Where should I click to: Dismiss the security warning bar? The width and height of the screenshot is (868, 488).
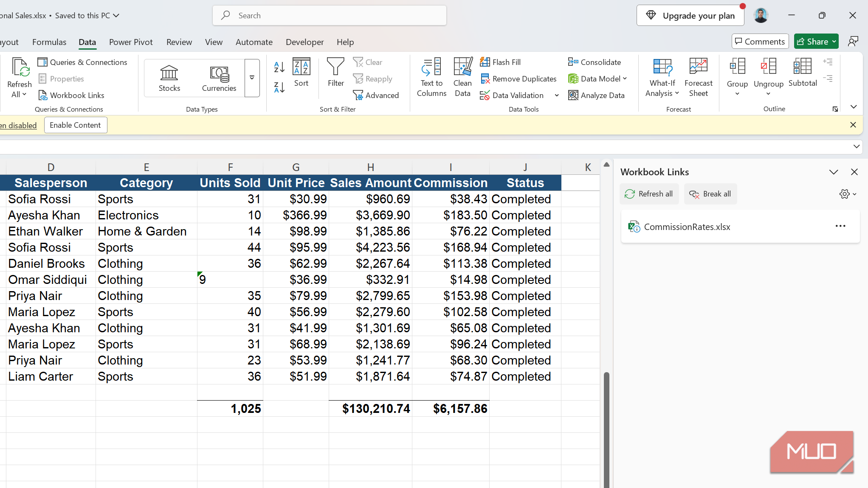point(853,125)
